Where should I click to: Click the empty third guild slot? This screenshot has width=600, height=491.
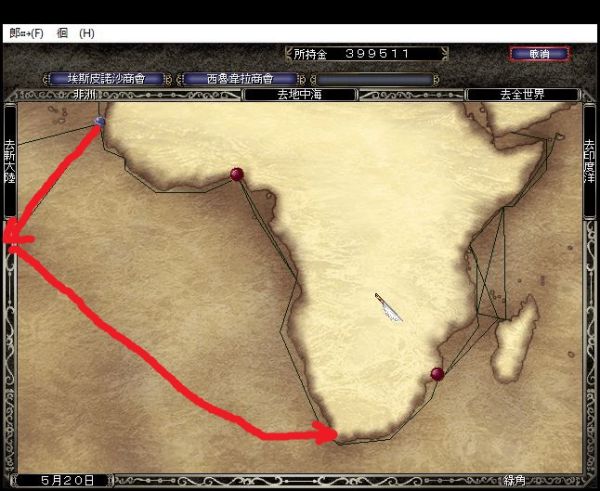pyautogui.click(x=375, y=78)
